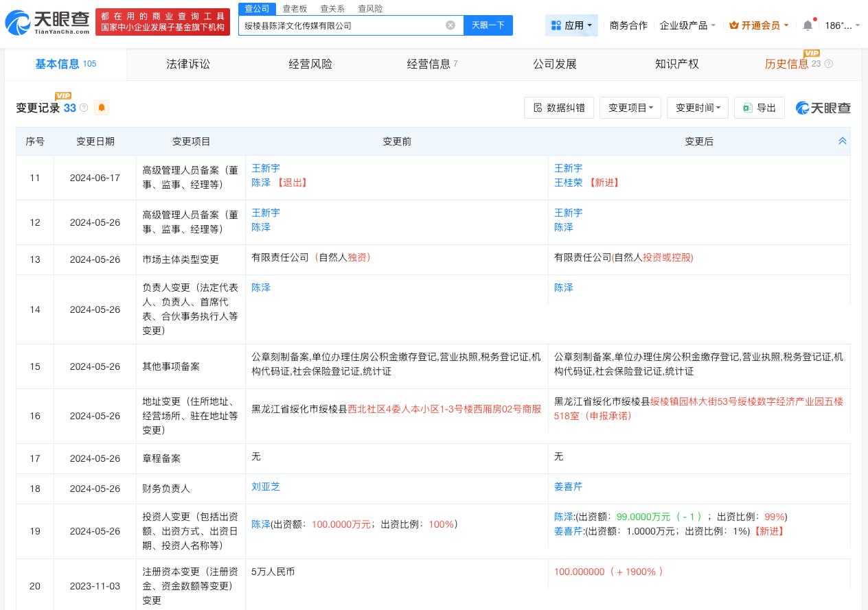Viewport: 868px width, 610px height.
Task: Open 姜喜芹 link in the 财务负责人 row
Action: [568, 486]
